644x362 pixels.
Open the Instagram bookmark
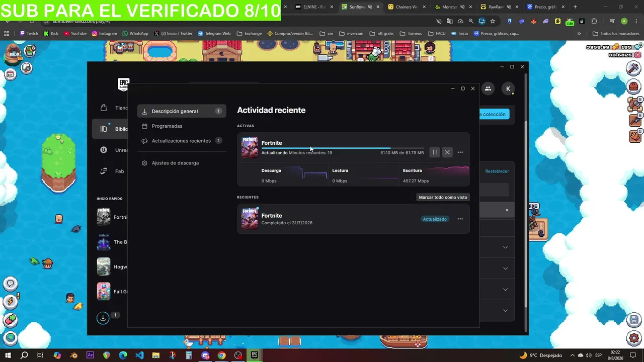click(x=105, y=34)
